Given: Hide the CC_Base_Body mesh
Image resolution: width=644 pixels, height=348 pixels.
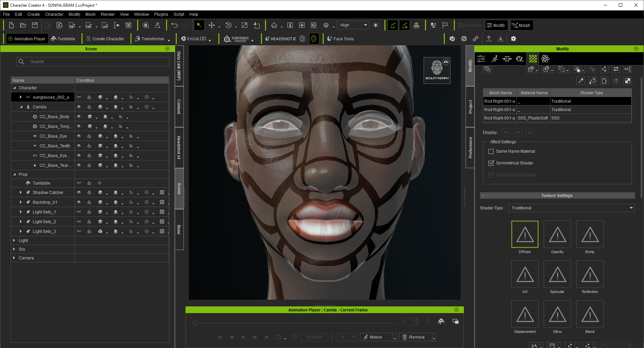Looking at the screenshot, I should coord(79,117).
